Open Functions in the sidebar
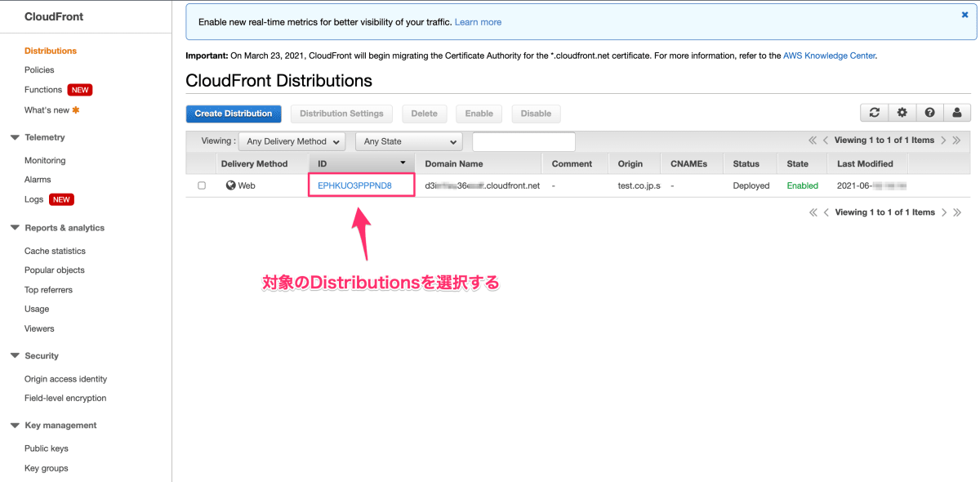The height and width of the screenshot is (482, 980). [x=43, y=90]
